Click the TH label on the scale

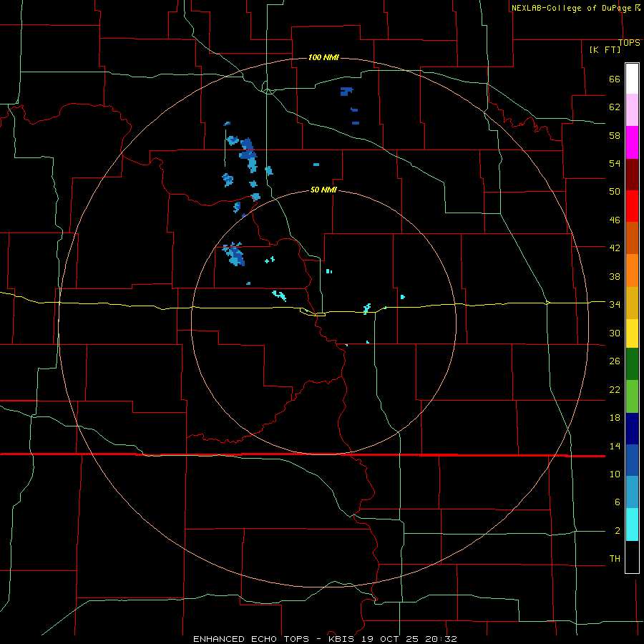tap(615, 559)
